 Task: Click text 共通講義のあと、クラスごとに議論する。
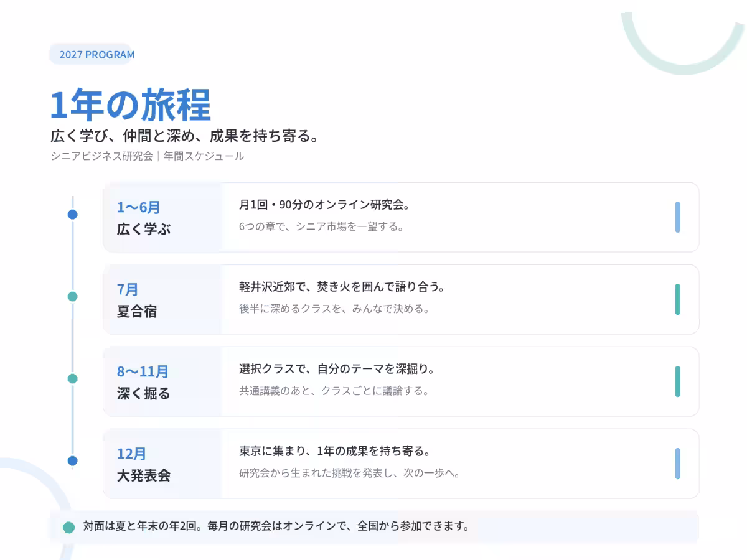click(x=334, y=391)
